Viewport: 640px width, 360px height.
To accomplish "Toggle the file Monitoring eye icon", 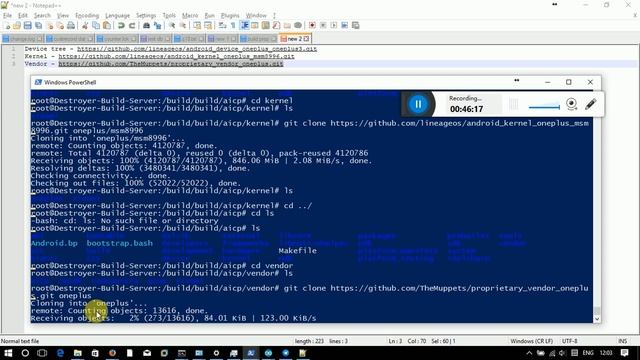I will (298, 25).
